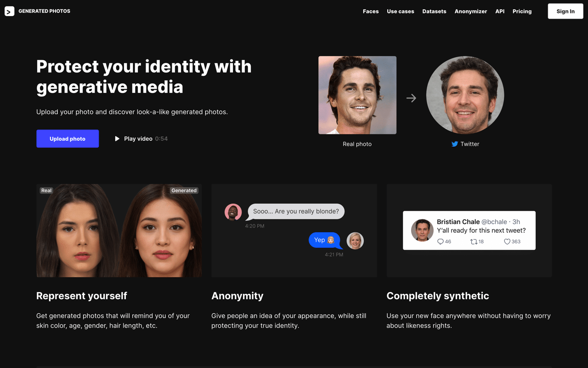The width and height of the screenshot is (588, 368).
Task: Click the Real photo square thumbnail
Action: point(357,95)
